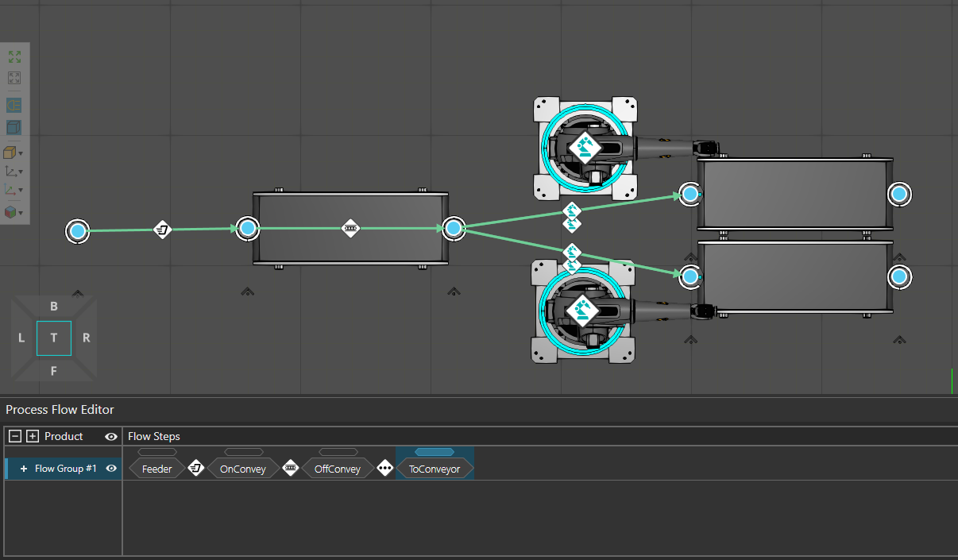Click three-dot link icon before ToConveyor
This screenshot has width=958, height=560.
385,469
